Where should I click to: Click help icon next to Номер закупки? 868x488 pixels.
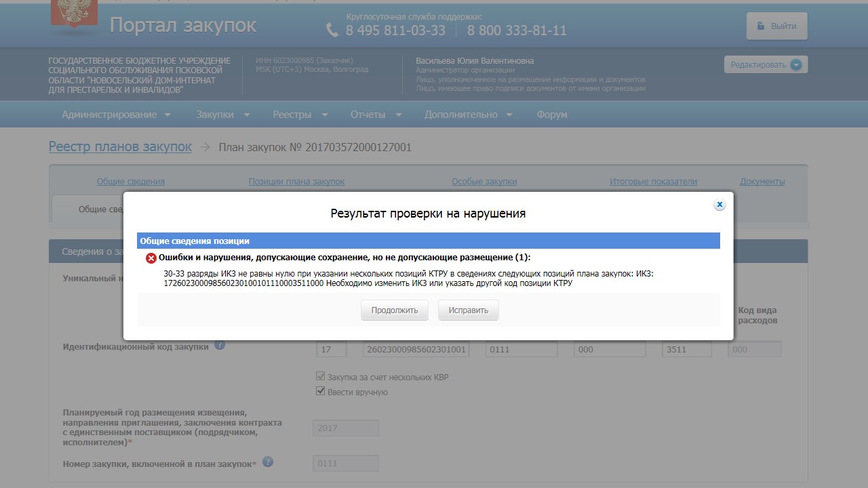point(268,462)
